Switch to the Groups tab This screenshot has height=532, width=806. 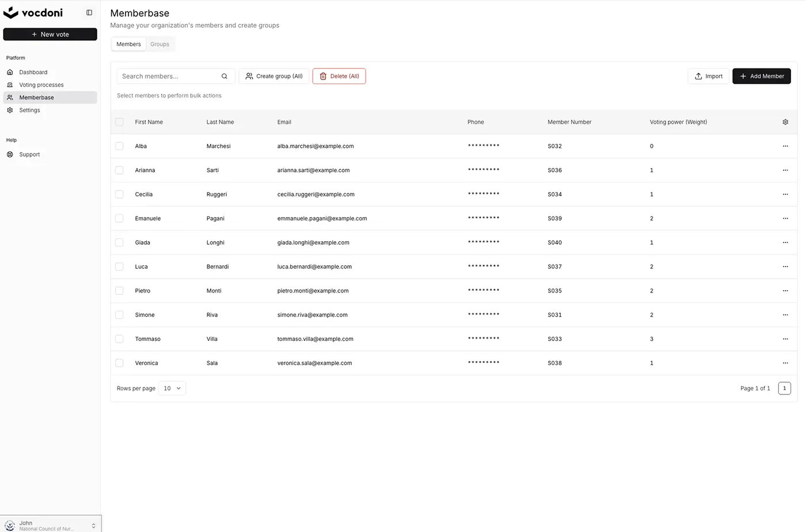pyautogui.click(x=159, y=44)
